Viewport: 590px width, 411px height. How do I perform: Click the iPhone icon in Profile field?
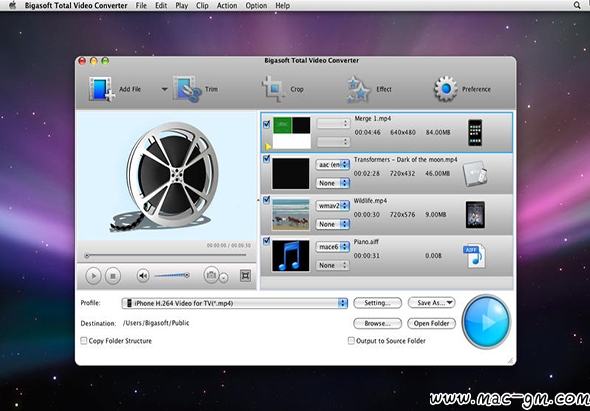coord(129,303)
